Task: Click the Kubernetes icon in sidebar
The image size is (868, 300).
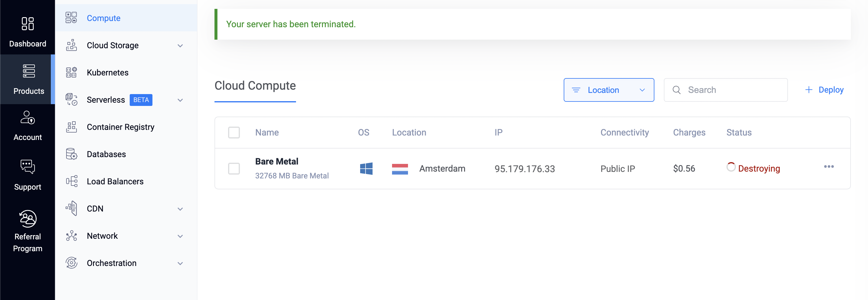Action: click(71, 72)
